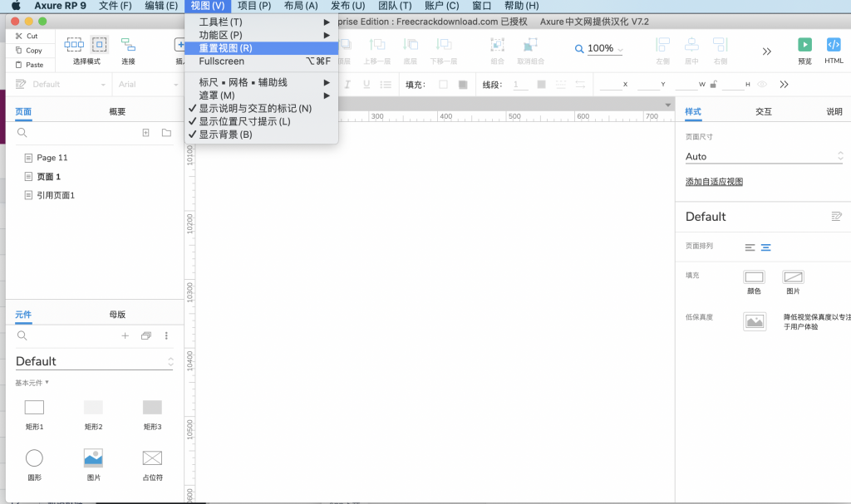Click the Preview (预览) play icon

[x=804, y=45]
